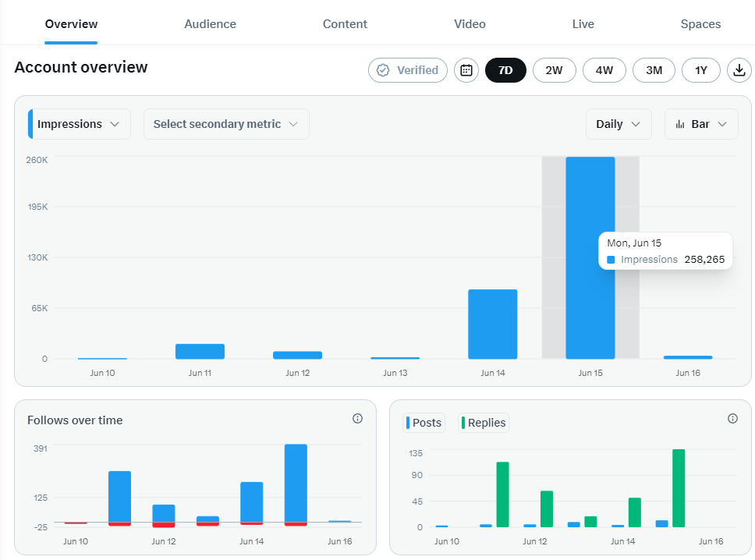755x560 pixels.
Task: Click the Verified filter button
Action: point(408,70)
